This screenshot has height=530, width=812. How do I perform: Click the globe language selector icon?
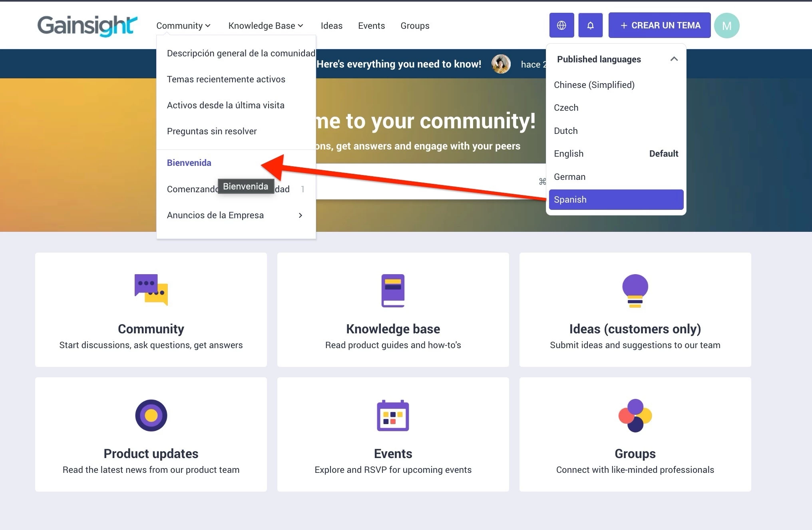(561, 25)
